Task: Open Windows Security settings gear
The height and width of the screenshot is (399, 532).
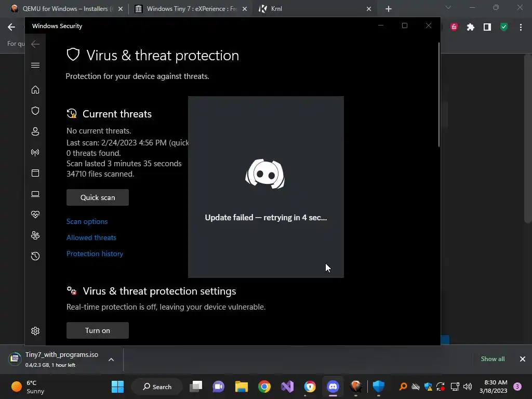Action: (35, 331)
